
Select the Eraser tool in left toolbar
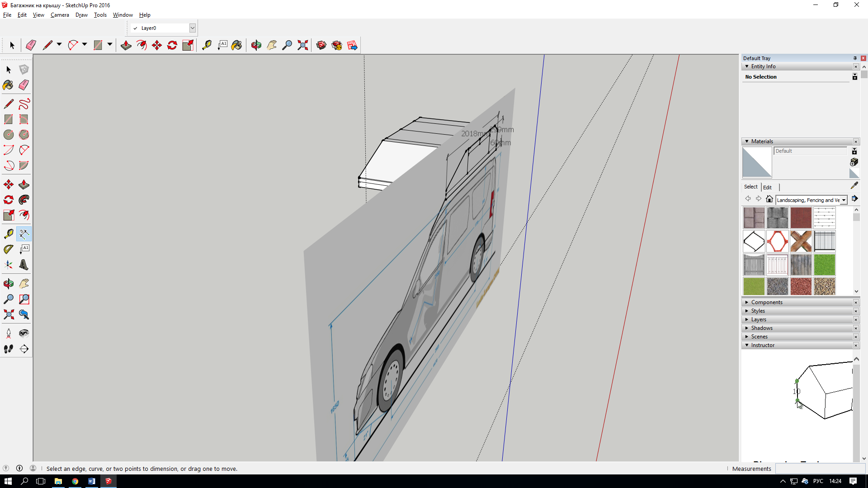coord(24,85)
